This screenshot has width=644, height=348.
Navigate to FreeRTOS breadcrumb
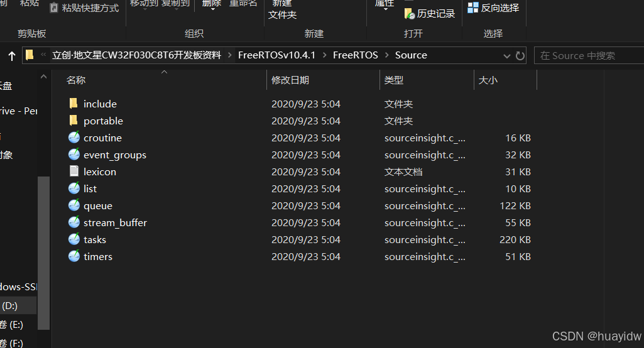[x=355, y=55]
